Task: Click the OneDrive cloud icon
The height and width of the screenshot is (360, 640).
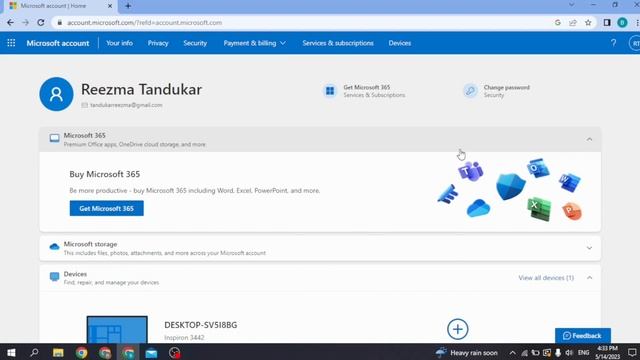Action: (478, 208)
